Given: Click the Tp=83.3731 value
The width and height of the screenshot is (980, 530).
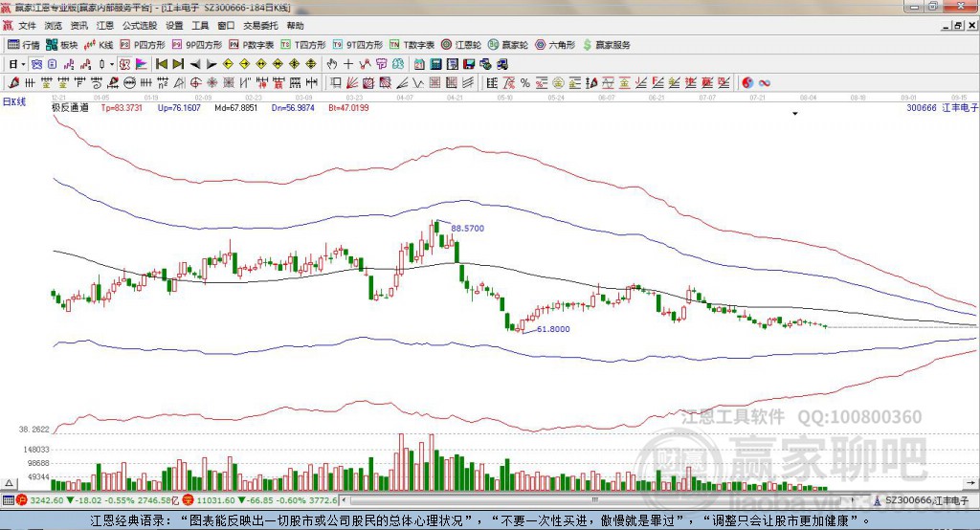Looking at the screenshot, I should [x=122, y=107].
